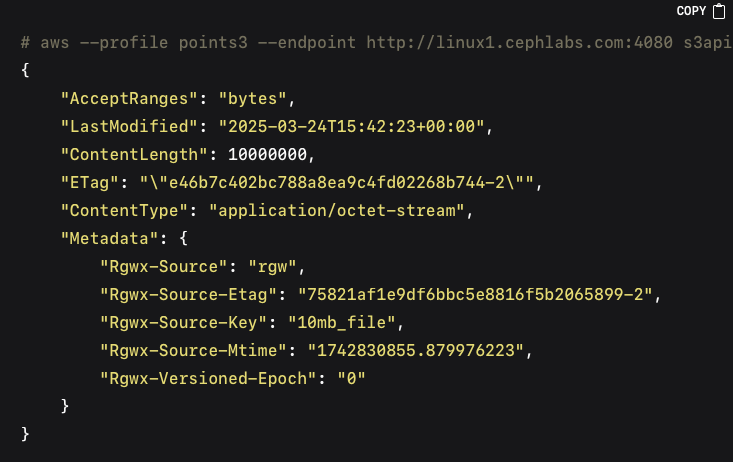Click the "application/octet-stream" value
Screen dimensions: 733x462
(x=337, y=210)
